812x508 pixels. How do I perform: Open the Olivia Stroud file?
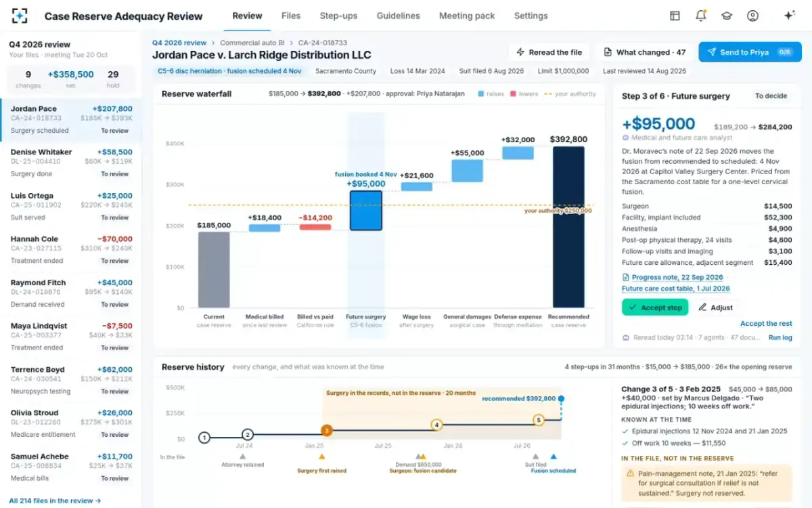point(71,424)
